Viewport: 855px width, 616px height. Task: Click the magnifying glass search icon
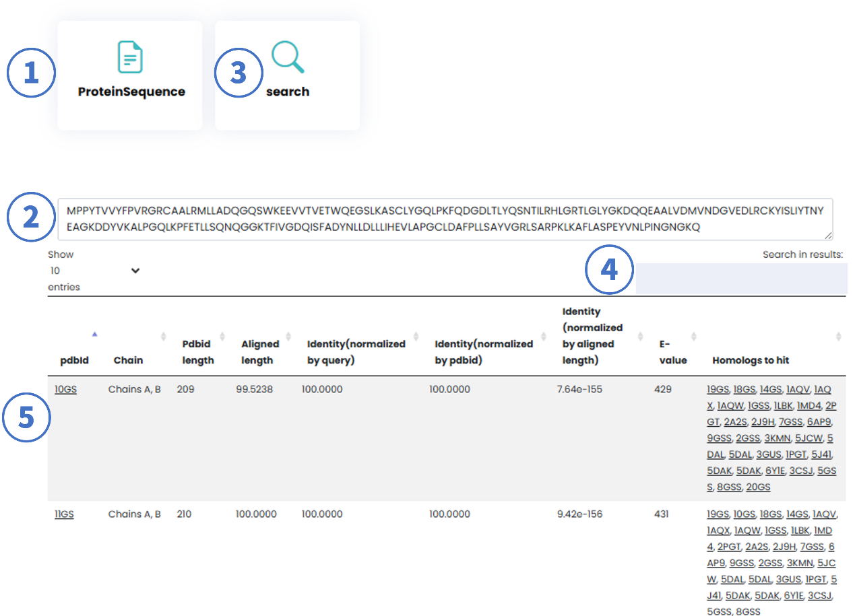click(288, 57)
